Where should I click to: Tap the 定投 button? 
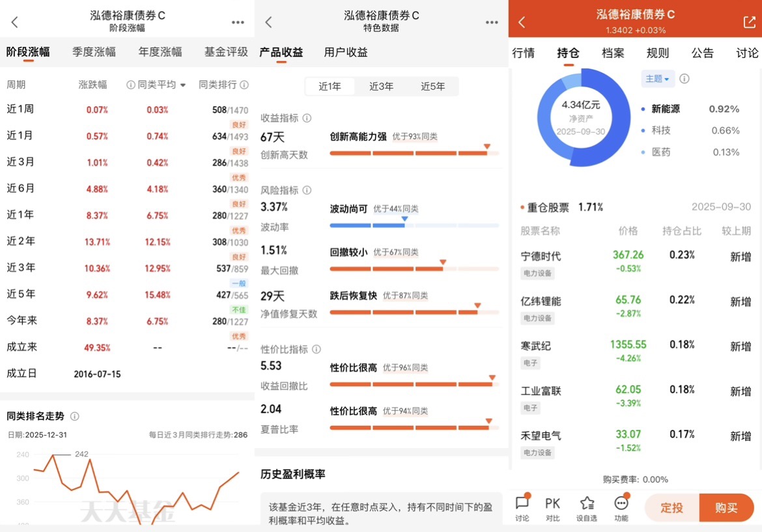point(672,508)
